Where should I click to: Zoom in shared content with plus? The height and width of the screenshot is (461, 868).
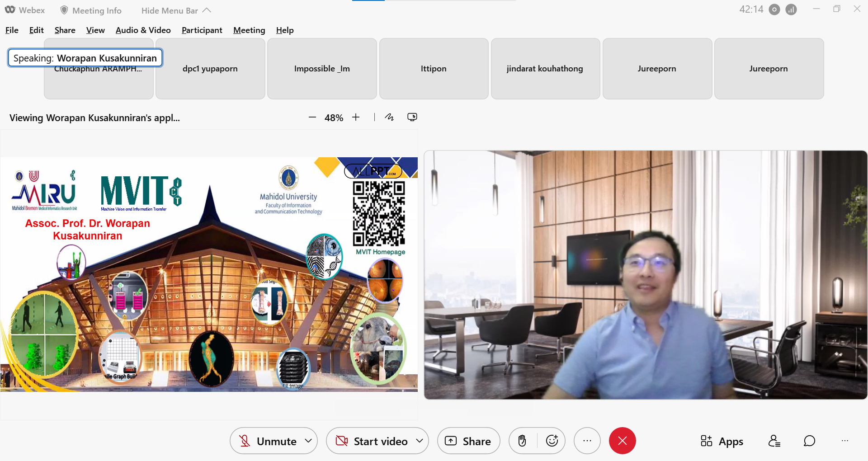click(x=356, y=118)
